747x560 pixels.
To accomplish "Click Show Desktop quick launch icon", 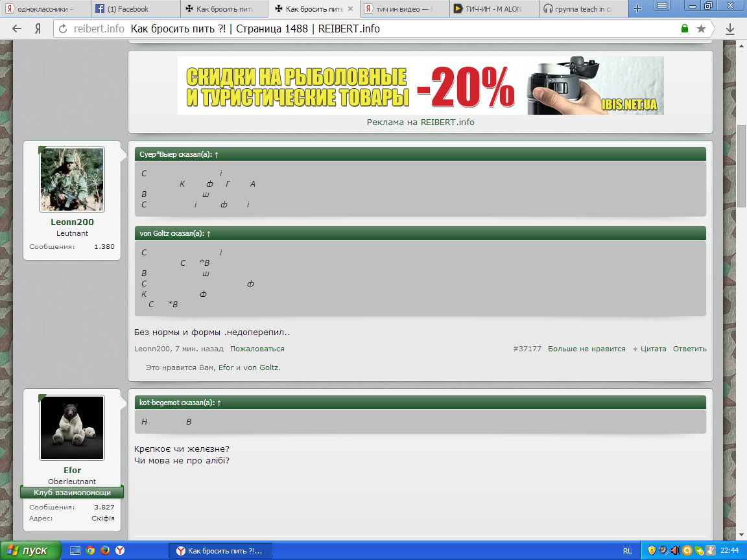I will point(75,550).
